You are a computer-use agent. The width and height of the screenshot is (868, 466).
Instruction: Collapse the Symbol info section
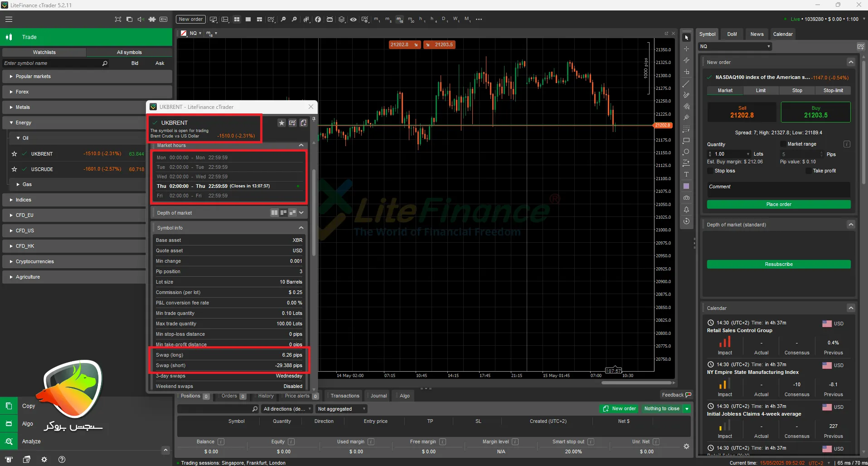pos(301,228)
